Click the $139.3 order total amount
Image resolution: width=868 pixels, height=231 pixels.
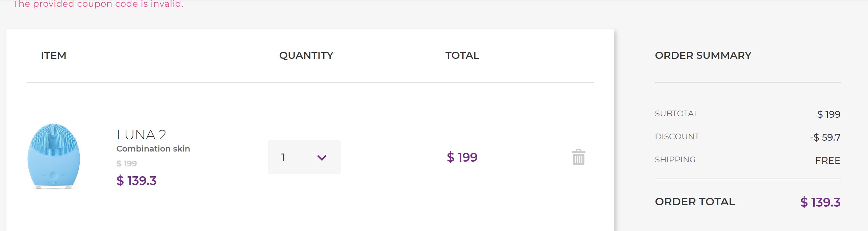820,202
